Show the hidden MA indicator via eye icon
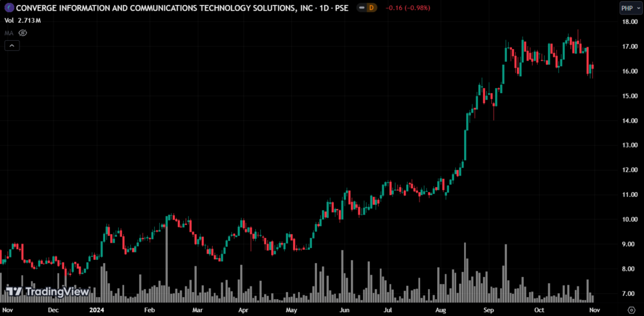 pyautogui.click(x=23, y=33)
